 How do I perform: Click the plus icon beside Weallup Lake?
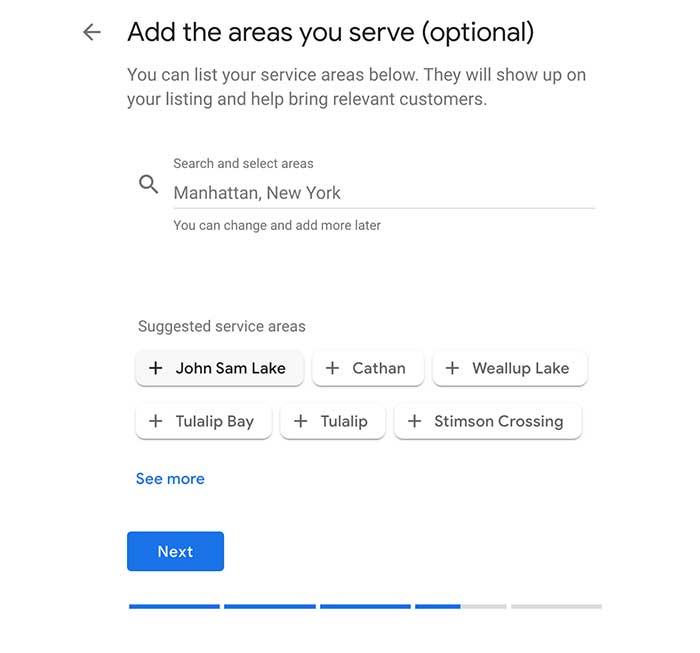click(452, 368)
